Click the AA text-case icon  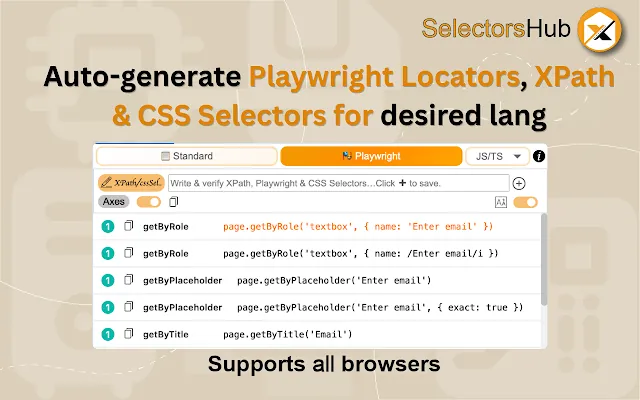point(501,202)
